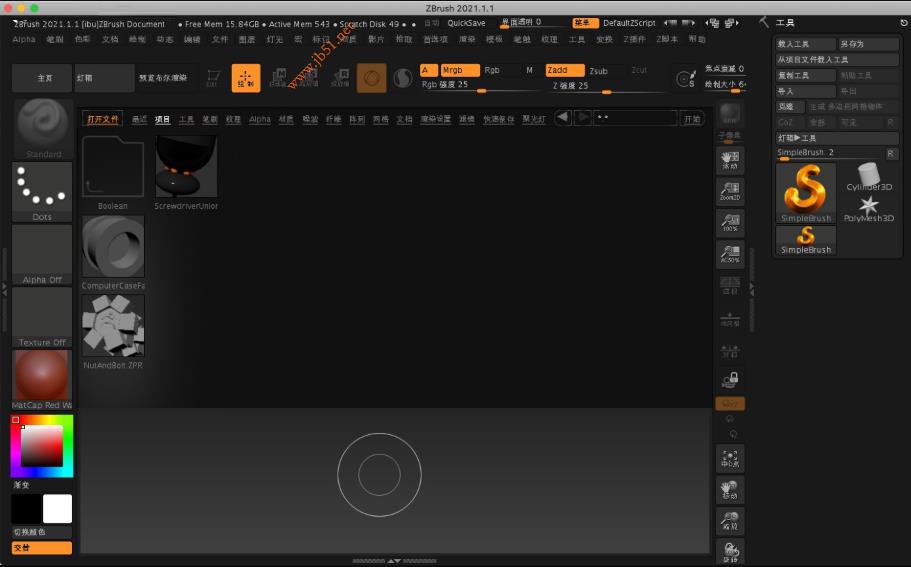911x567 pixels.
Task: Select the Cylinder3D tool
Action: tap(869, 177)
